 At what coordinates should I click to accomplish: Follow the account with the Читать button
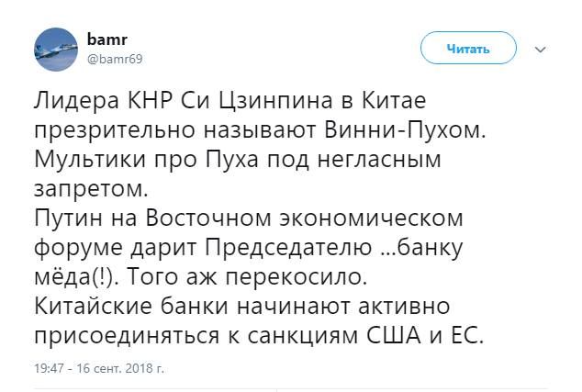click(x=468, y=48)
